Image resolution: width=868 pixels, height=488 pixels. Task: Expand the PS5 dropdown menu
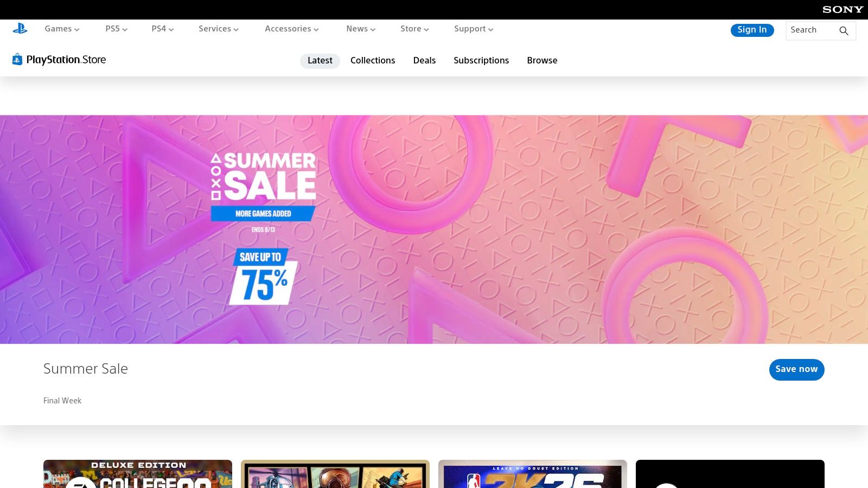click(116, 29)
